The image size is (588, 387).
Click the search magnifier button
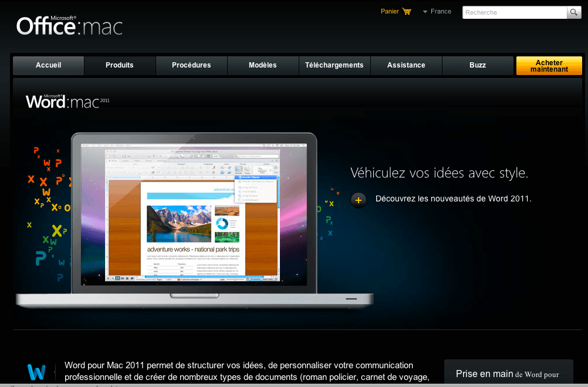pos(574,12)
